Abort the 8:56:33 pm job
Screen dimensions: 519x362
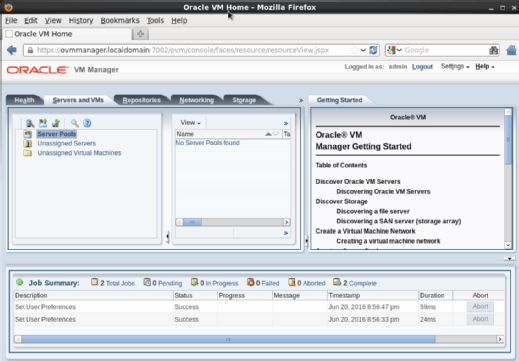480,319
